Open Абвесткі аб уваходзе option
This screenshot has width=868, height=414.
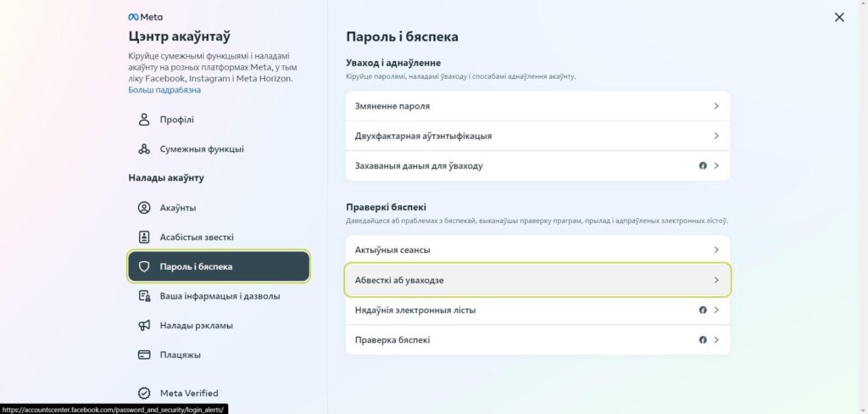coord(537,281)
